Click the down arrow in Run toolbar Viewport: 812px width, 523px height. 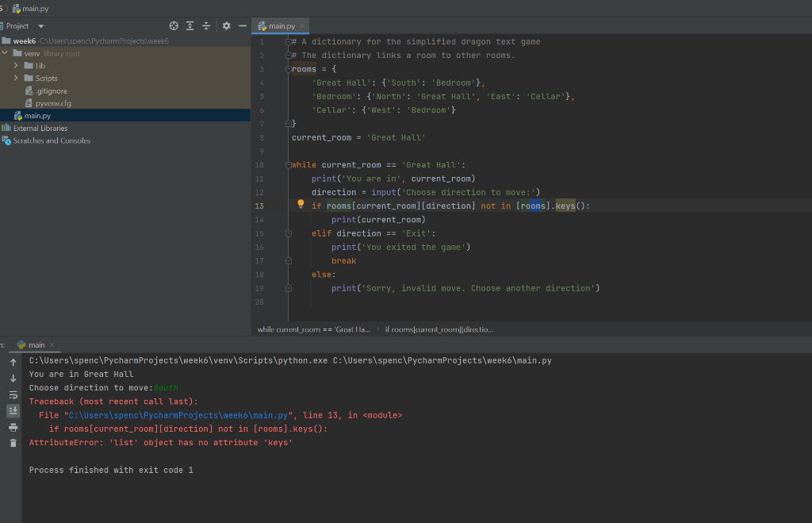coord(13,378)
